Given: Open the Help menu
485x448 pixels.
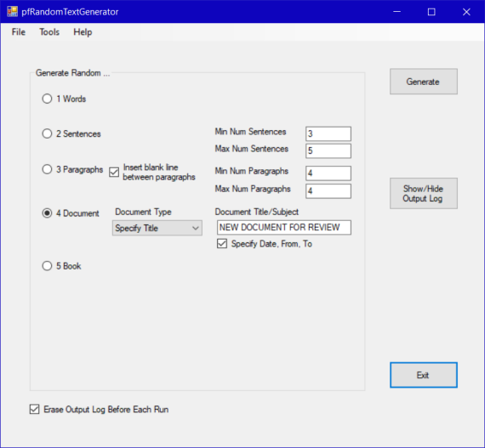Looking at the screenshot, I should pyautogui.click(x=83, y=31).
